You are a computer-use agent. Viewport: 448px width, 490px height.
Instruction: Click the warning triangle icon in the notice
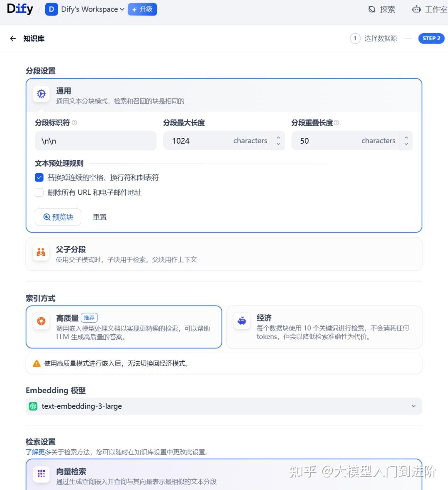pyautogui.click(x=36, y=363)
